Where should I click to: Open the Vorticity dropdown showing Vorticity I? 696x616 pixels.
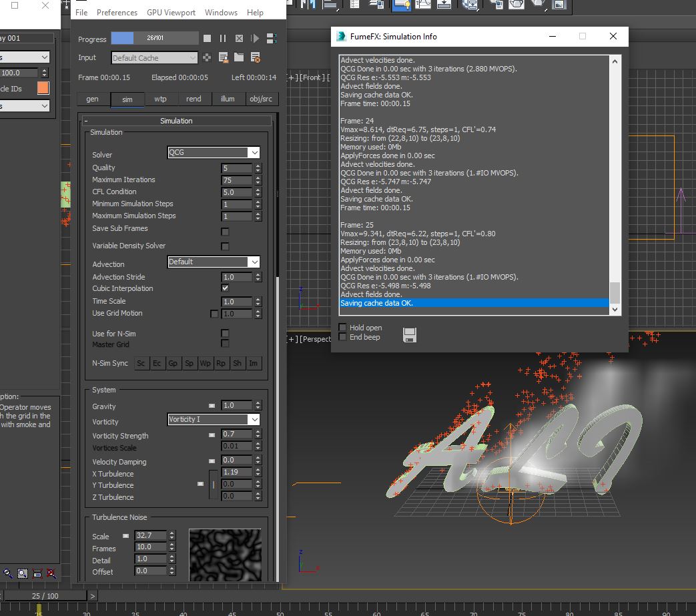[214, 419]
